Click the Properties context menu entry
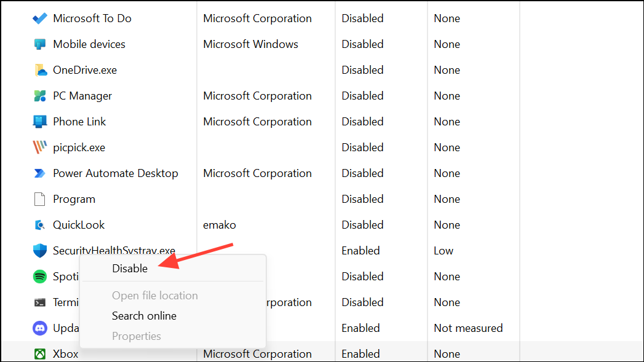The image size is (644, 362). tap(137, 336)
